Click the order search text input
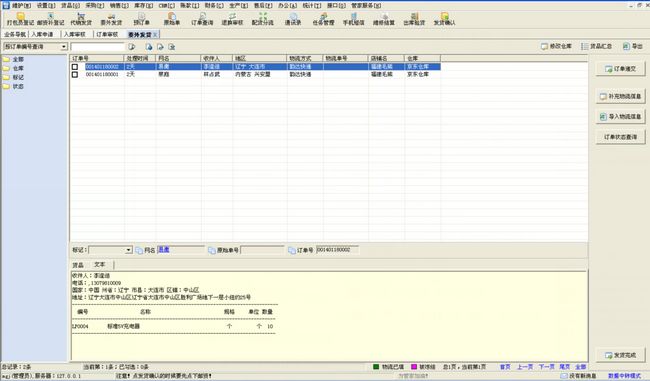 pos(97,47)
